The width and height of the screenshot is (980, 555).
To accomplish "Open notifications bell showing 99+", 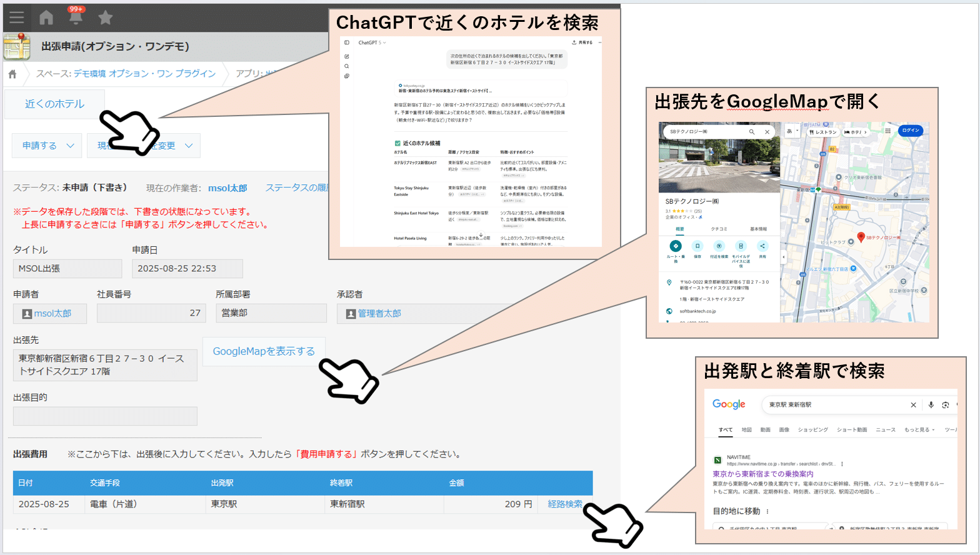I will click(76, 16).
